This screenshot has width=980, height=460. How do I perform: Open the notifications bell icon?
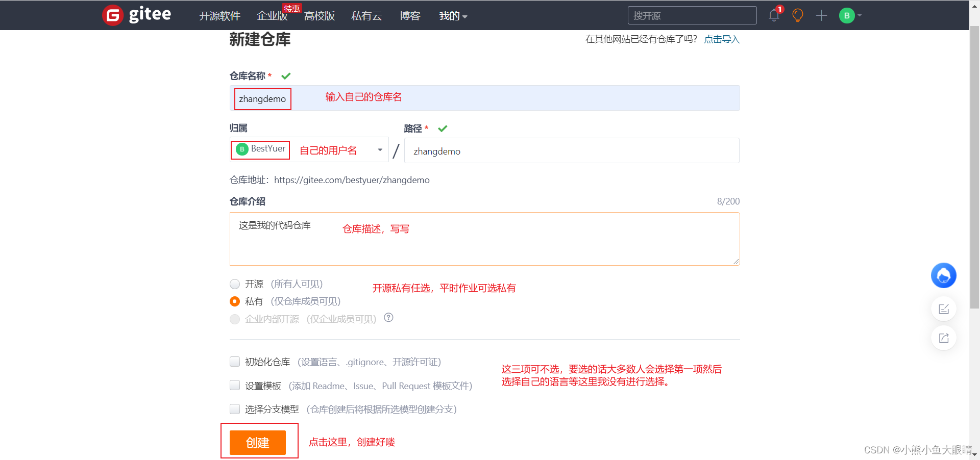pos(774,15)
